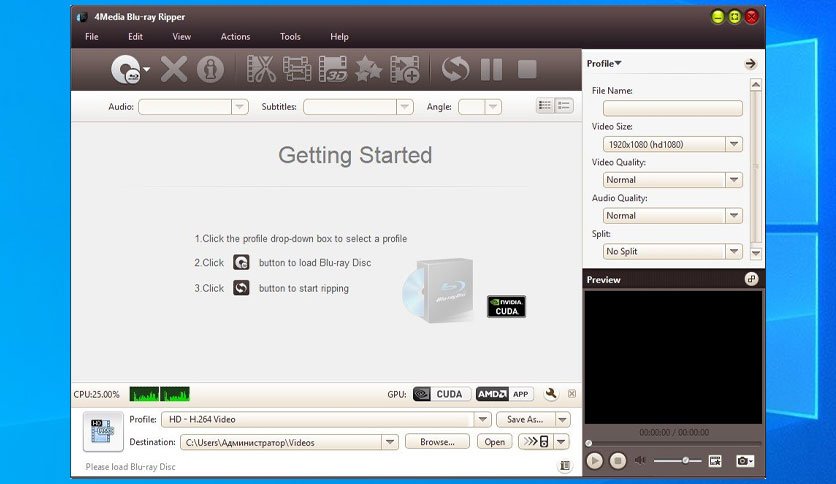The width and height of the screenshot is (836, 484).
Task: Click the snapshot camera icon
Action: [744, 461]
